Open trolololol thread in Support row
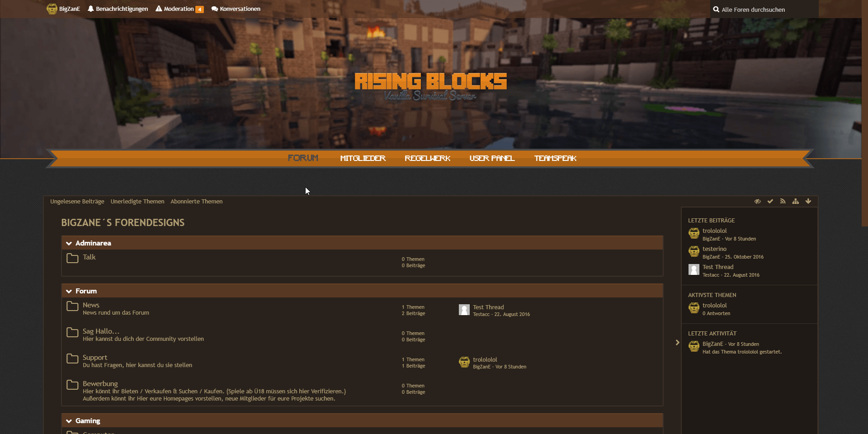This screenshot has width=868, height=434. (485, 360)
